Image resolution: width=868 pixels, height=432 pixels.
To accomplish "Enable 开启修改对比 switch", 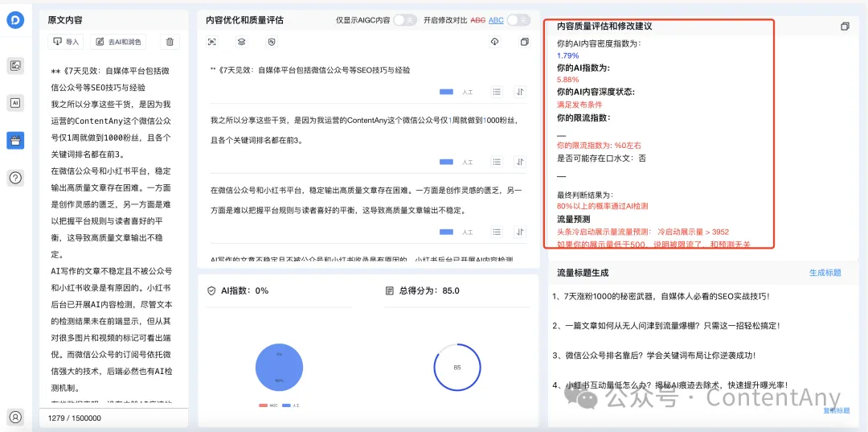I will pyautogui.click(x=518, y=20).
